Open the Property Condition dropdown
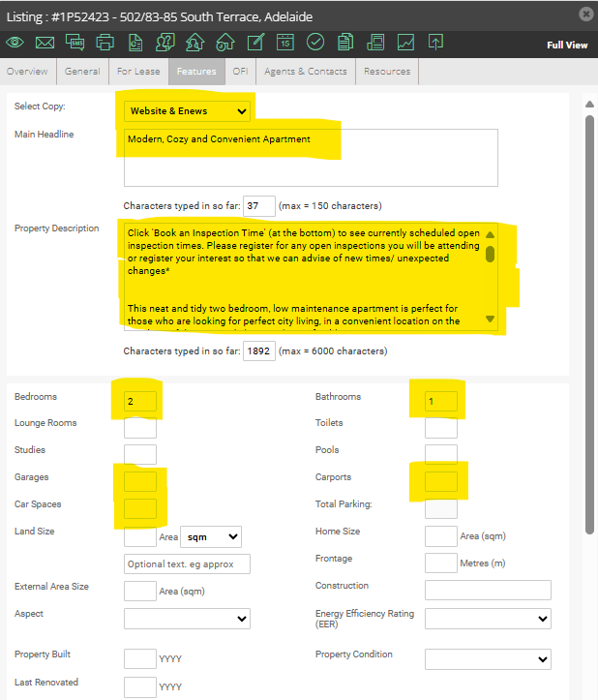This screenshot has height=700, width=598. (x=488, y=658)
